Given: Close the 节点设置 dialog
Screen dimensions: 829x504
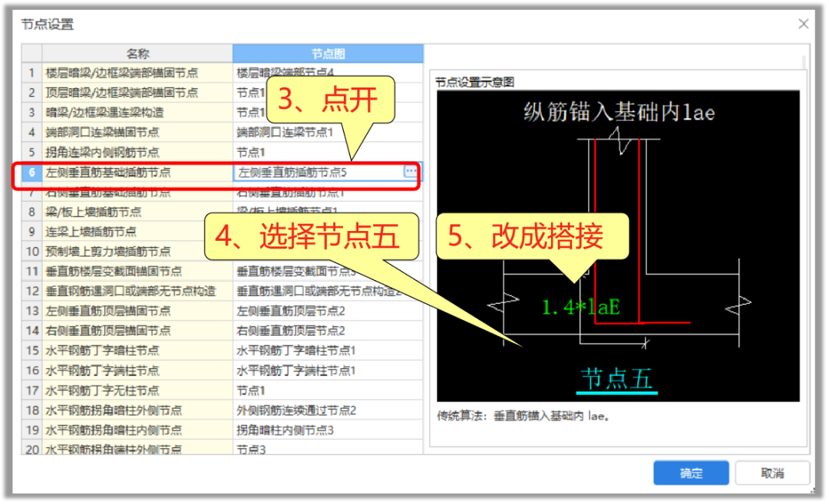Looking at the screenshot, I should pos(803,24).
